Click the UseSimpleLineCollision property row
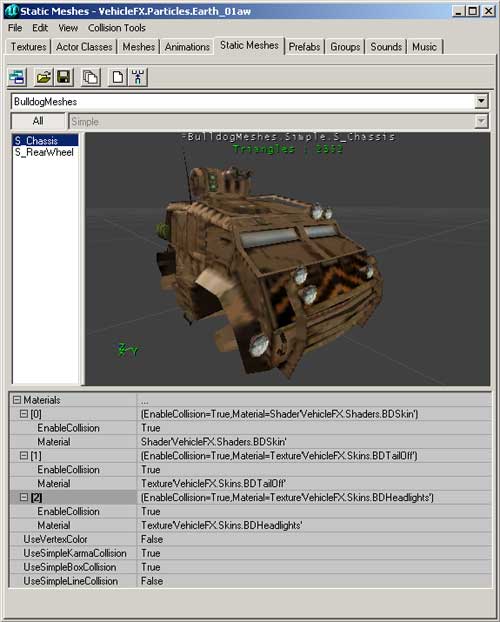500x622 pixels. click(x=250, y=581)
